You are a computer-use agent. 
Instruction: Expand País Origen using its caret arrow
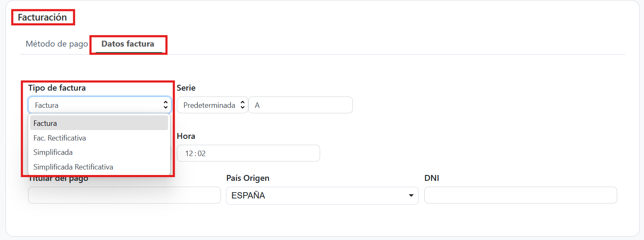click(x=410, y=196)
